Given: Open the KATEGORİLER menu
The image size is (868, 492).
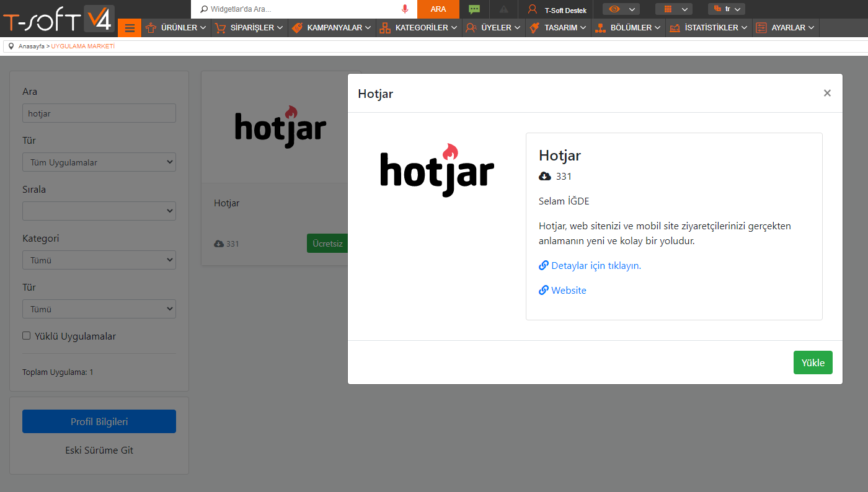Looking at the screenshot, I should 419,28.
